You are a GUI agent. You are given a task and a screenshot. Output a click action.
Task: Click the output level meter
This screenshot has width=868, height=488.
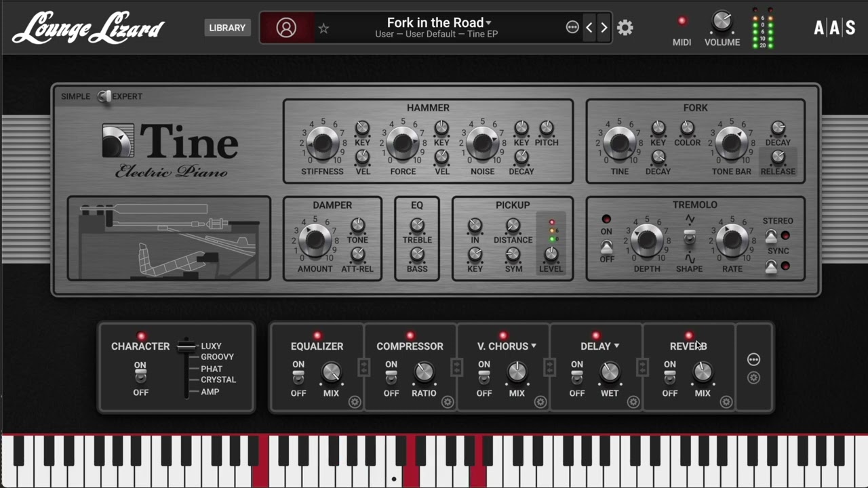[x=763, y=28]
